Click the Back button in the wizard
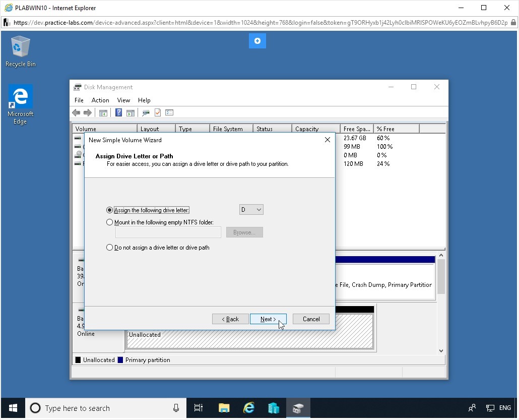The height and width of the screenshot is (420, 519). click(x=230, y=319)
